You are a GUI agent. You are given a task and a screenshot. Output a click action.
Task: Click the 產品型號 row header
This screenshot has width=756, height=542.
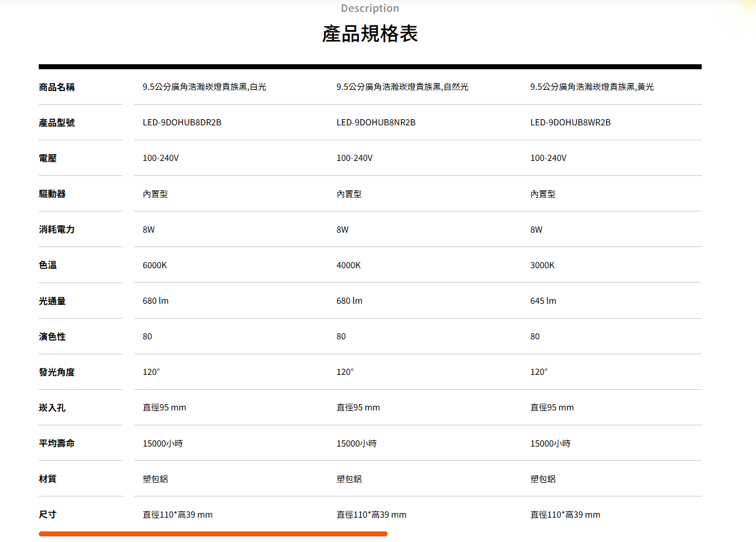point(56,122)
